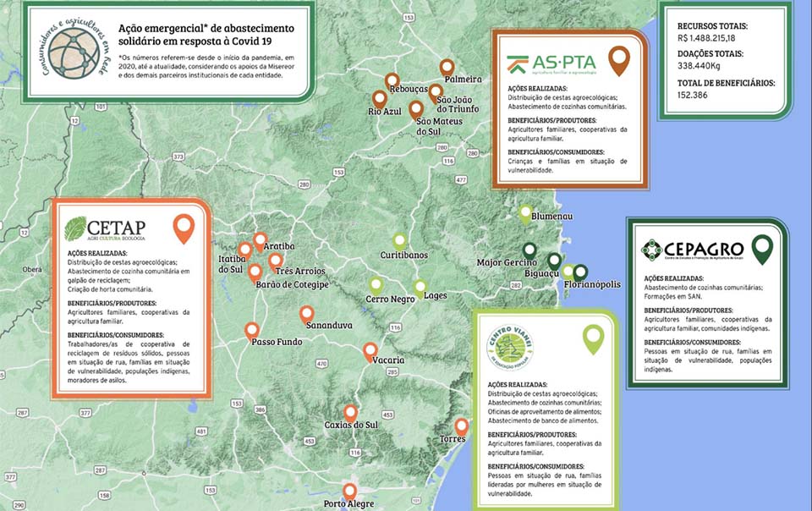Click the 'Curitibanos' city label
The height and width of the screenshot is (511, 812).
coord(404,255)
